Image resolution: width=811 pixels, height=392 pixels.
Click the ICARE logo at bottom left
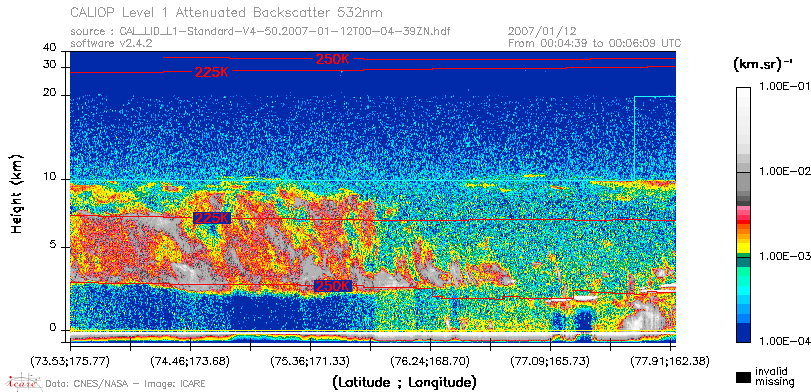[x=23, y=383]
